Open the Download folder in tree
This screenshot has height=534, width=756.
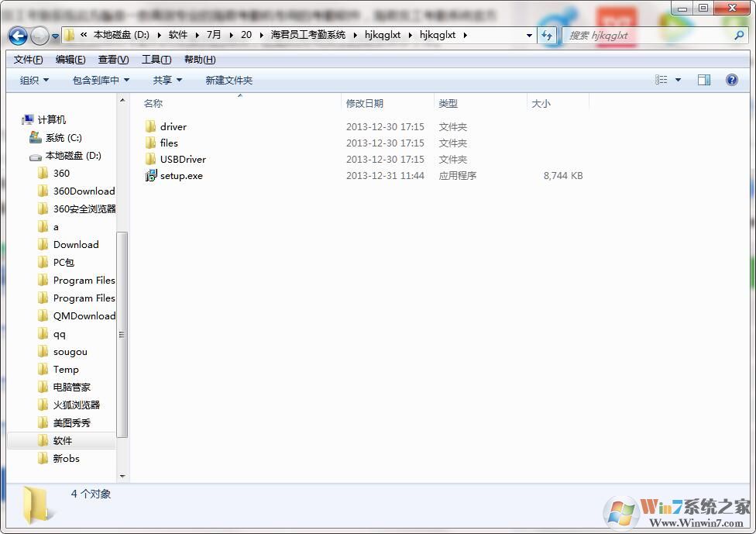76,245
